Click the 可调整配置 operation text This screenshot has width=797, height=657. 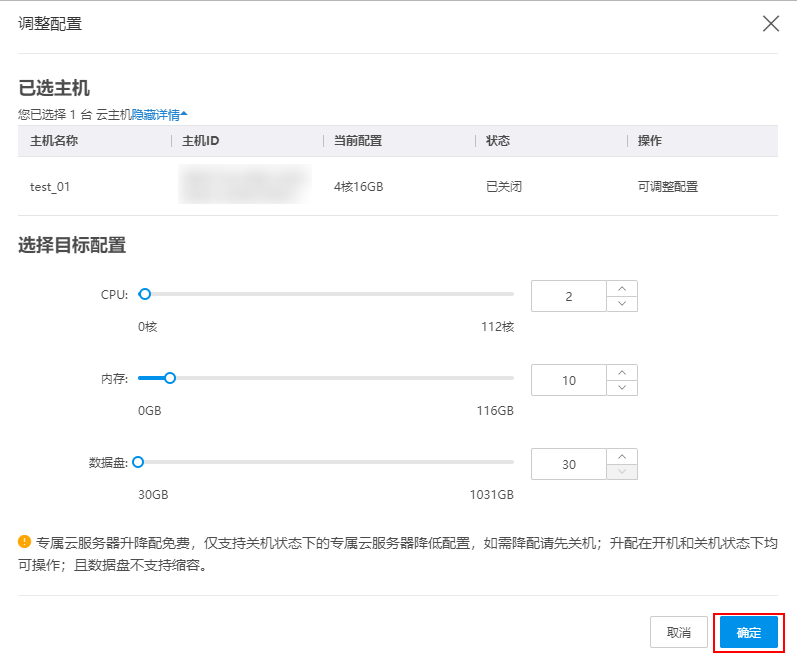tap(667, 187)
